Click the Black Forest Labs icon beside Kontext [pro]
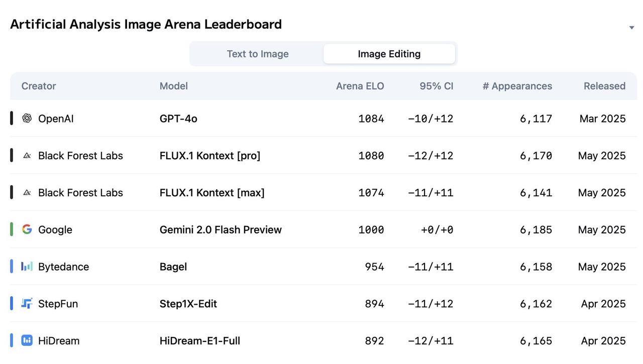Image resolution: width=643 pixels, height=364 pixels. tap(27, 156)
